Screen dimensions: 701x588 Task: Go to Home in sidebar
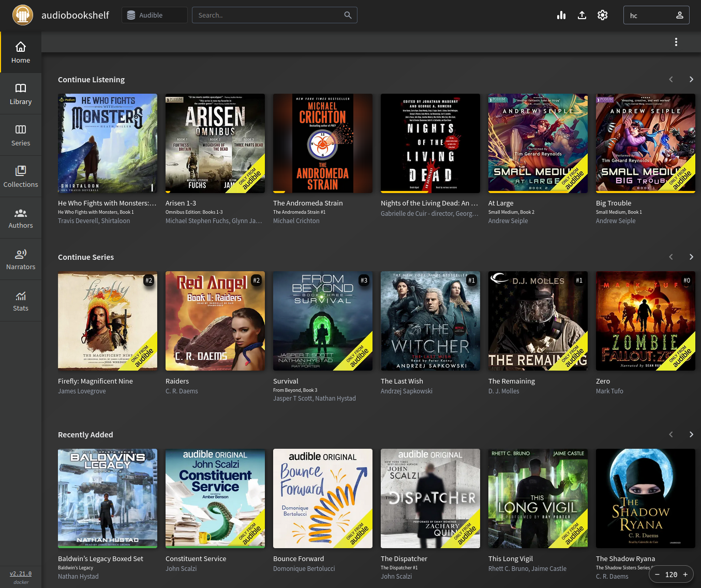pos(21,52)
